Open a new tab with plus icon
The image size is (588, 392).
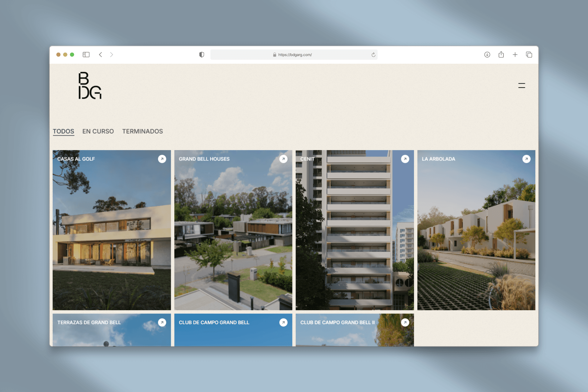[x=515, y=55]
